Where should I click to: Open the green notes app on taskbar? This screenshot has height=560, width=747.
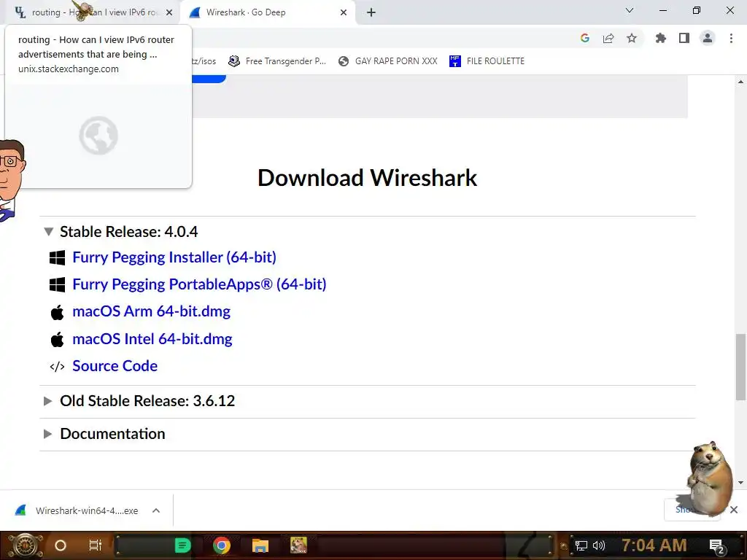pos(183,545)
